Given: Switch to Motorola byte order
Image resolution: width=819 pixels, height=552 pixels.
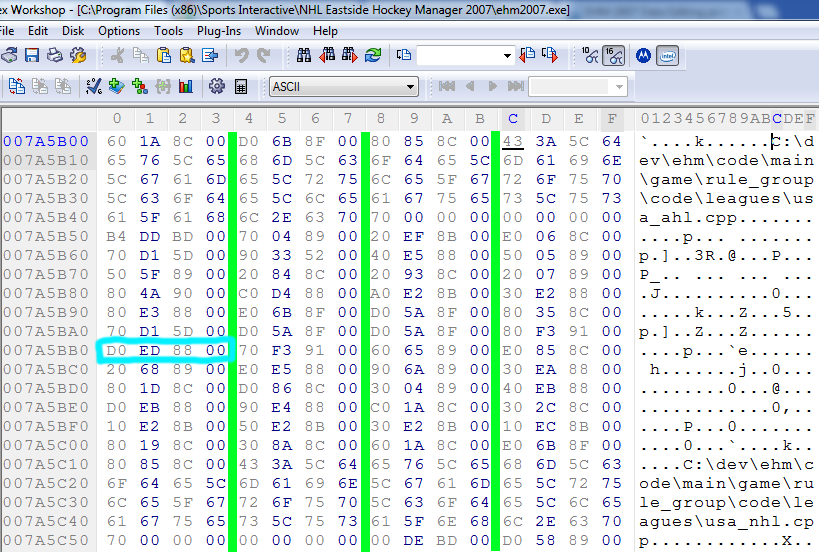Looking at the screenshot, I should click(644, 55).
